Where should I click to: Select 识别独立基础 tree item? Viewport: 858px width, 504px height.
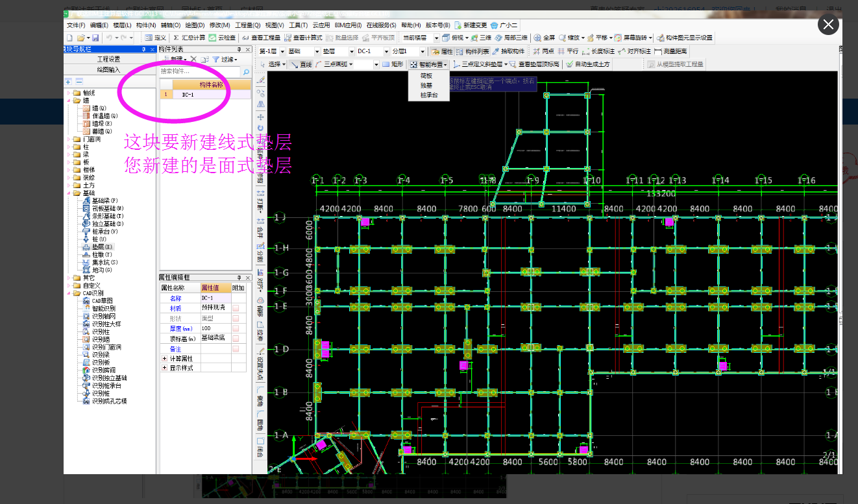click(104, 378)
